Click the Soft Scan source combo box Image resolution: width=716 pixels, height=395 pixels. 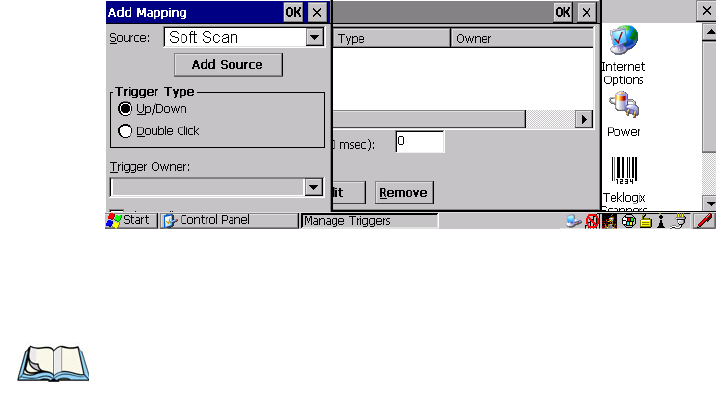click(x=244, y=37)
